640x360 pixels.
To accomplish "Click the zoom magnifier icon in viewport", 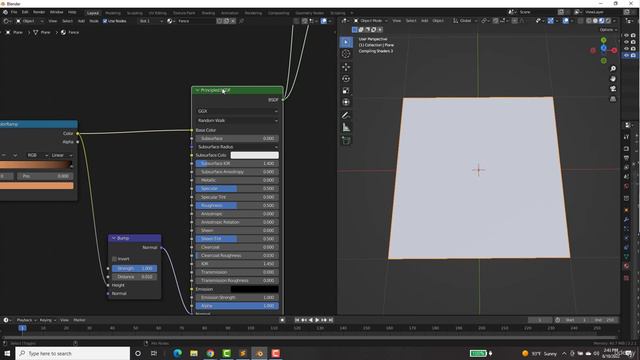I will (613, 69).
